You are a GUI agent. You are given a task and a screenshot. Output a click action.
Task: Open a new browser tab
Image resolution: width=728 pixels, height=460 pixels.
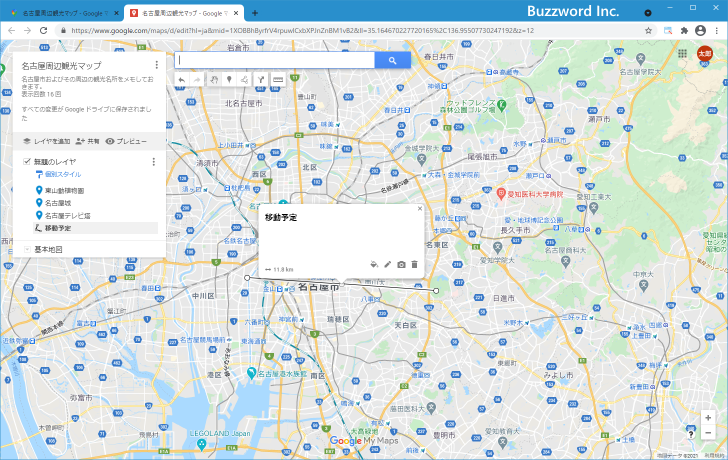click(x=254, y=13)
